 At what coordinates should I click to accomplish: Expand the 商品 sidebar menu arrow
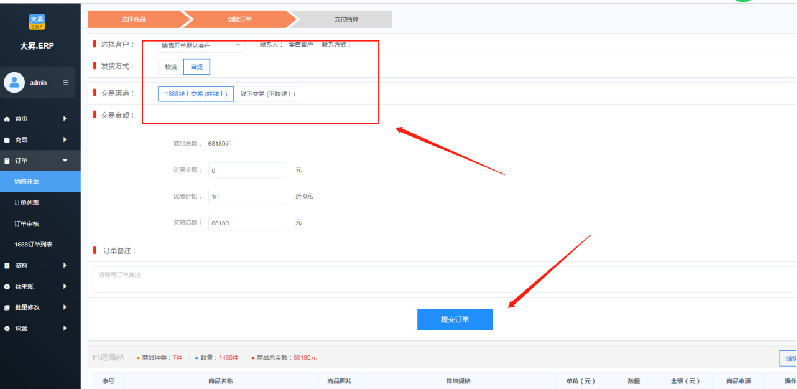point(65,140)
